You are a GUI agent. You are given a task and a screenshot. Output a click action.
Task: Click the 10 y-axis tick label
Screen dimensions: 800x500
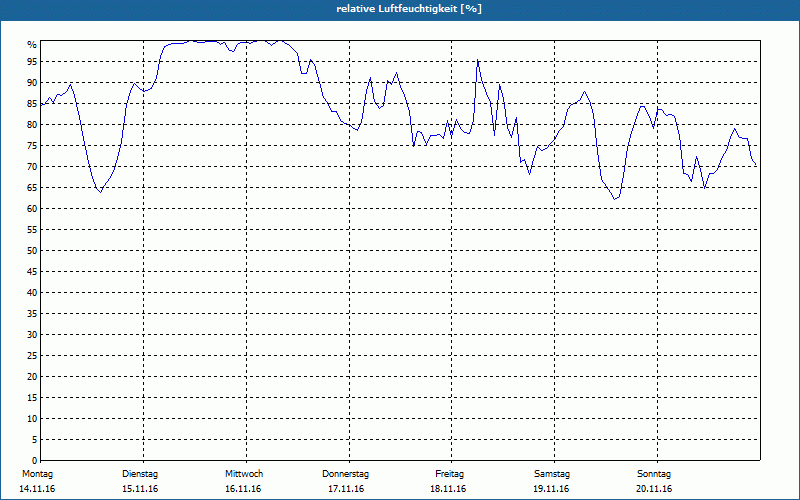point(32,419)
